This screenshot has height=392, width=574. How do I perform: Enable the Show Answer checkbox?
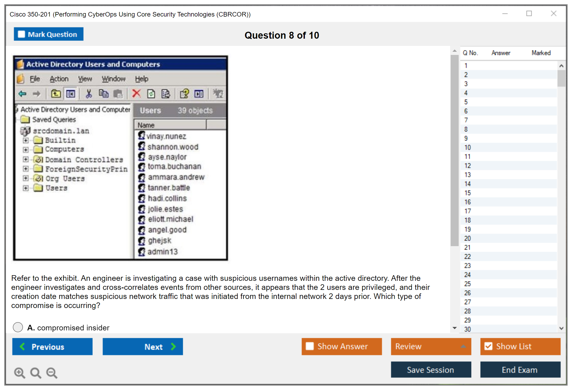(x=310, y=346)
